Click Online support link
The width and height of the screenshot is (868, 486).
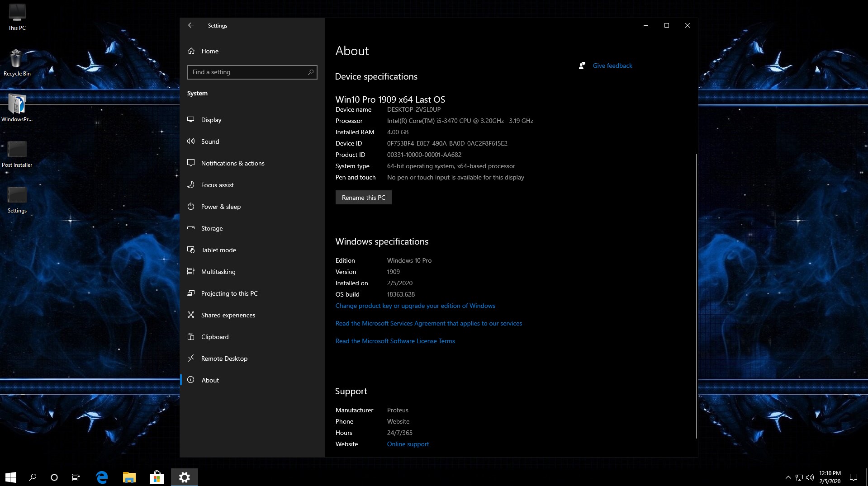tap(408, 444)
